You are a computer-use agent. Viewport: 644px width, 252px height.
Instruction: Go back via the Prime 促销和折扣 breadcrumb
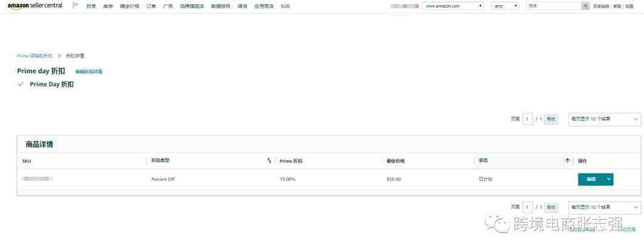point(35,55)
